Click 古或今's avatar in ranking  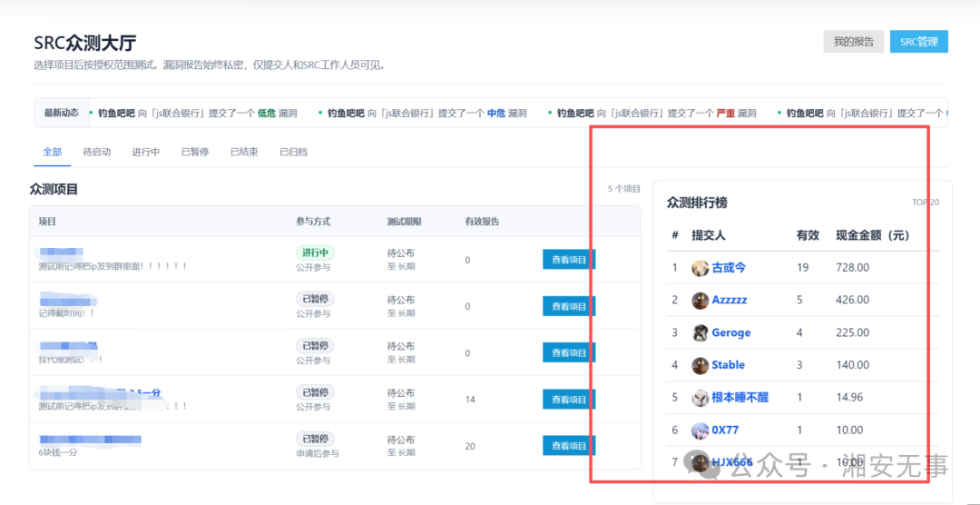pos(700,268)
